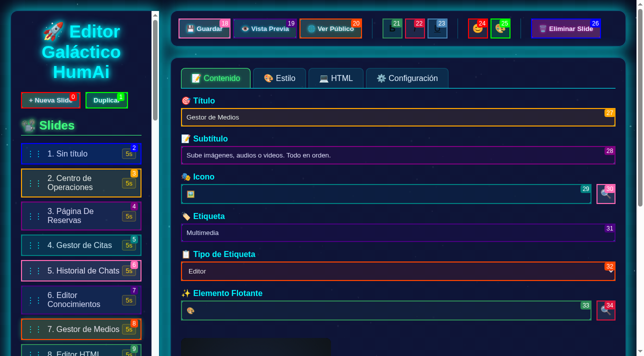
Task: Open the HTML tab
Action: (336, 78)
